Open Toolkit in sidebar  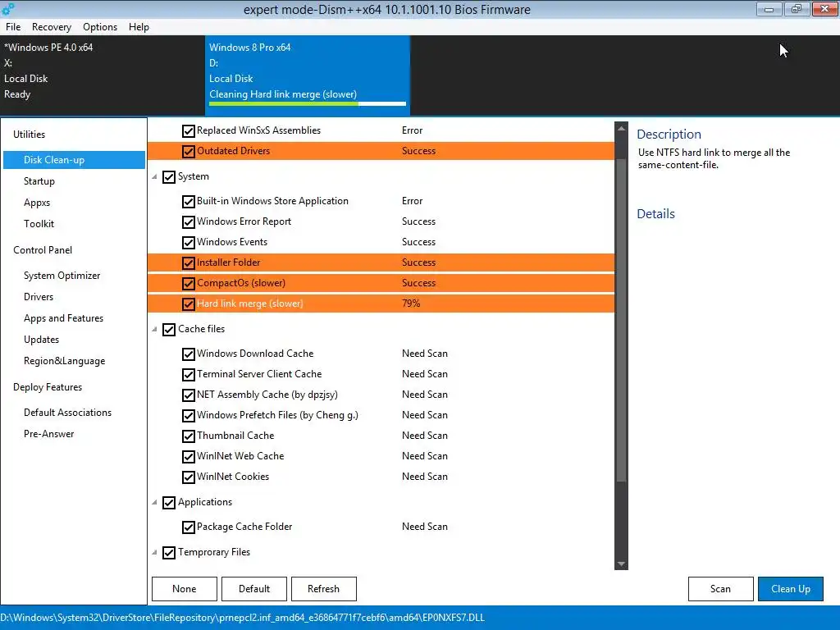pos(39,224)
